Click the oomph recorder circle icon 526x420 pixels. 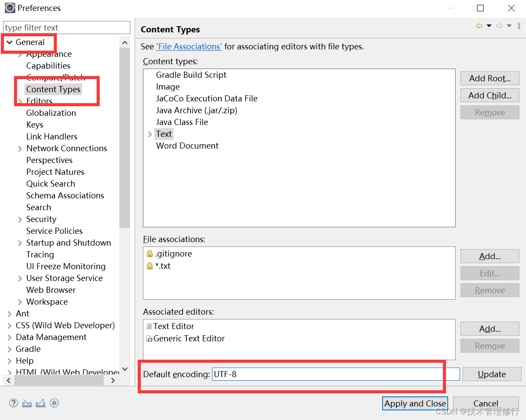(x=54, y=403)
